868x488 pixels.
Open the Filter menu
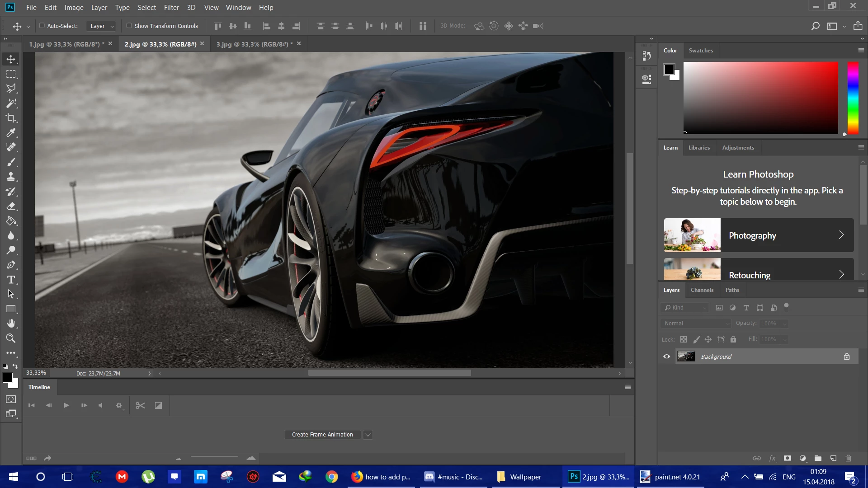pos(171,8)
